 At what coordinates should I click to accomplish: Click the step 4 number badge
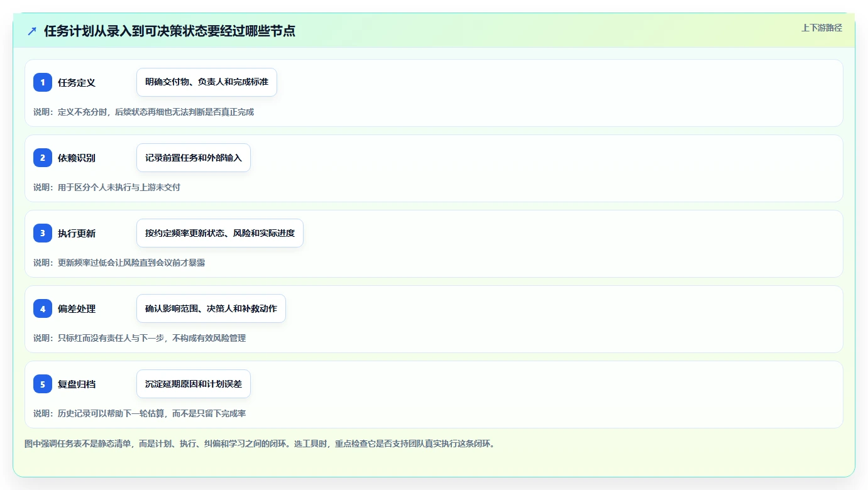pyautogui.click(x=43, y=308)
